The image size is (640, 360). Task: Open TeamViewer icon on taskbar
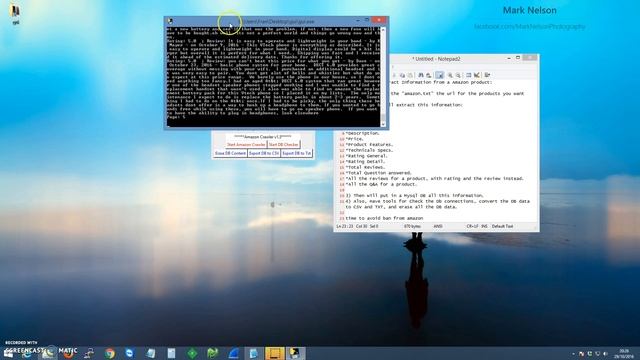129,353
